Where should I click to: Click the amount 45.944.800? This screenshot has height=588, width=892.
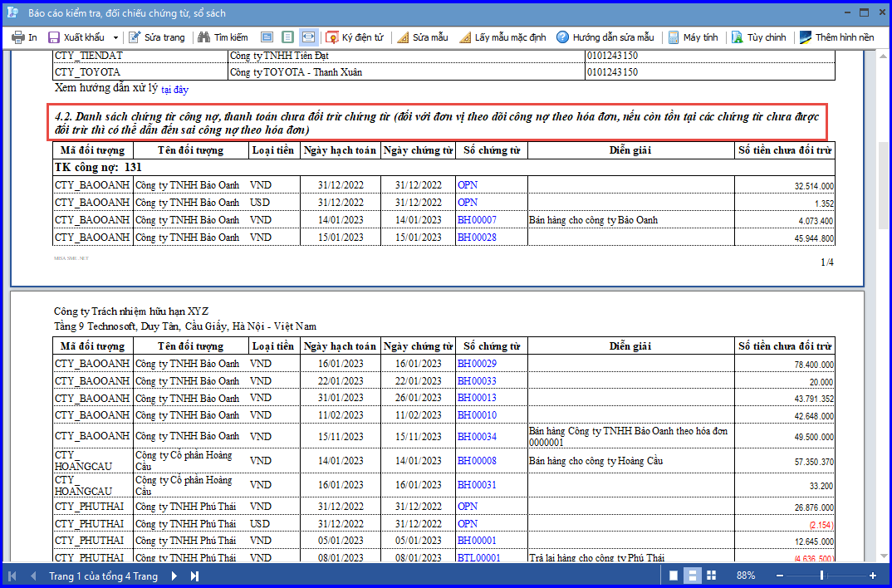point(814,238)
